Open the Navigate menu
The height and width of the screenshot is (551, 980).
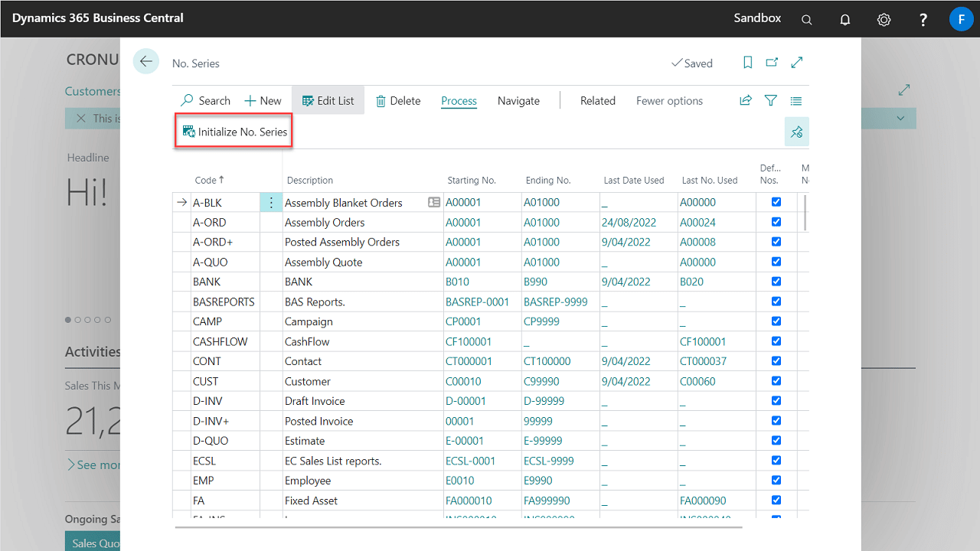click(518, 100)
